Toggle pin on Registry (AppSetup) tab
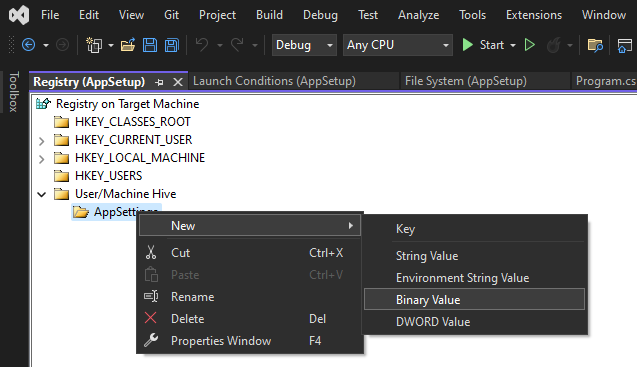This screenshot has height=367, width=637. (x=159, y=83)
